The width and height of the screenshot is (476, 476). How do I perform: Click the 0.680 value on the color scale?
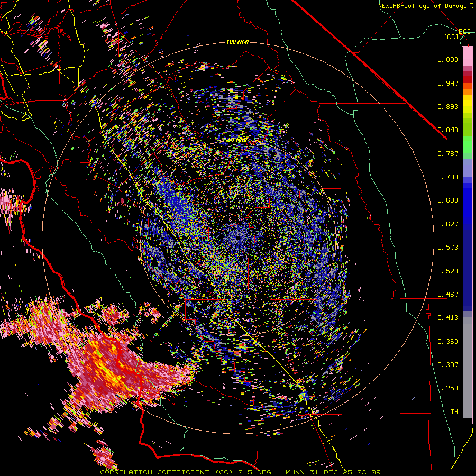448,200
